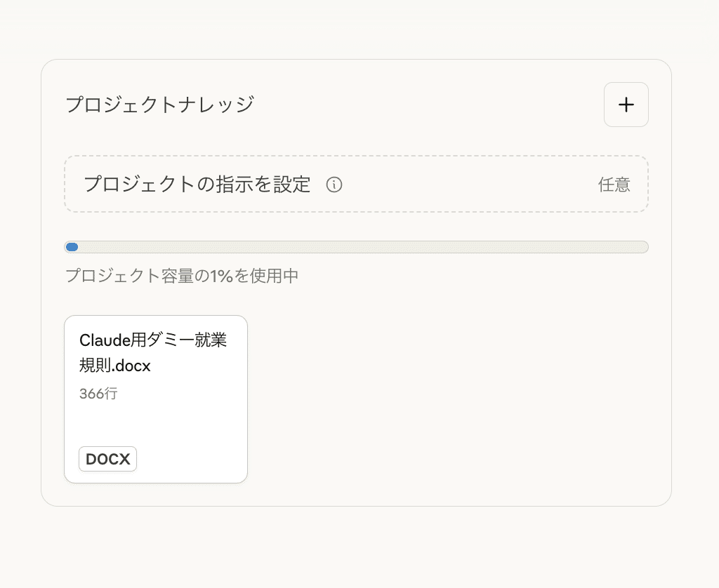This screenshot has height=588, width=719.
Task: Click the プロジェクトの指示を設定 text
Action: coord(197,185)
